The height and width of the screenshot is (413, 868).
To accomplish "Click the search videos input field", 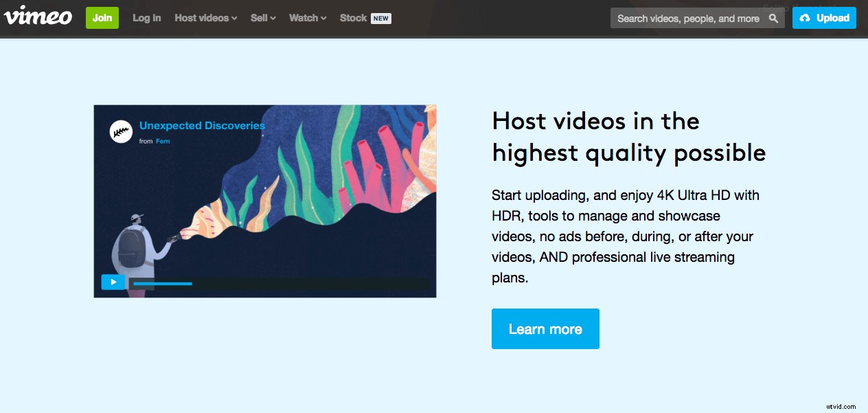I will click(687, 18).
